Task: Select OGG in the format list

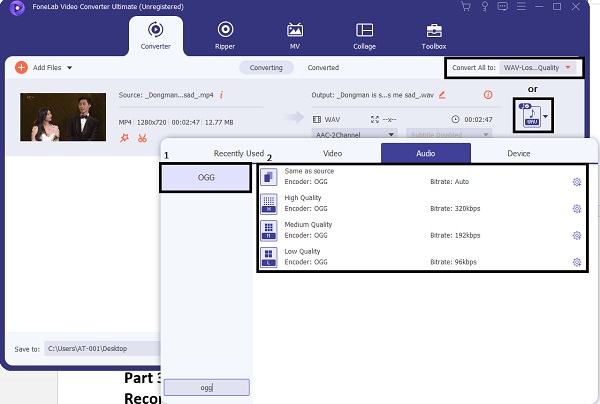Action: point(206,178)
